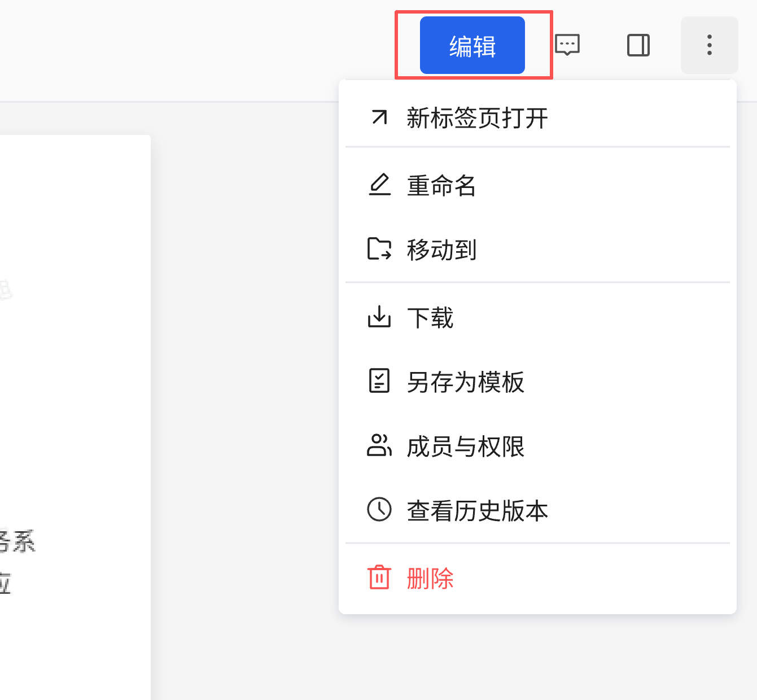757x700 pixels.
Task: Open 成员与权限 settings
Action: tap(465, 446)
